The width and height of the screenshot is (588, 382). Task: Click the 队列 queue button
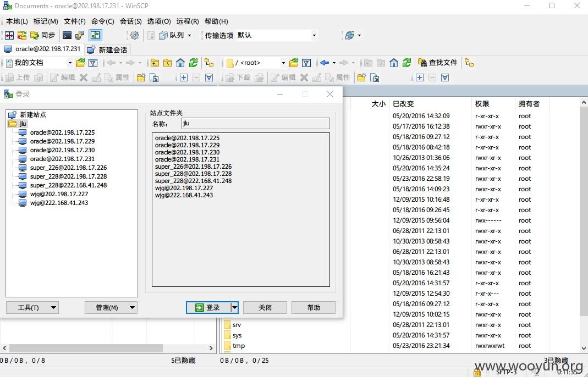pyautogui.click(x=172, y=35)
